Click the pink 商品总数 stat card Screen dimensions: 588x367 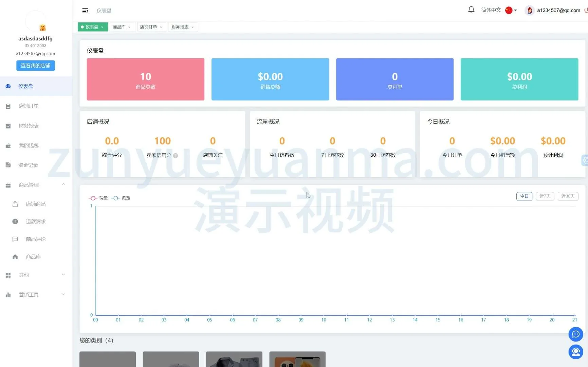click(x=145, y=79)
